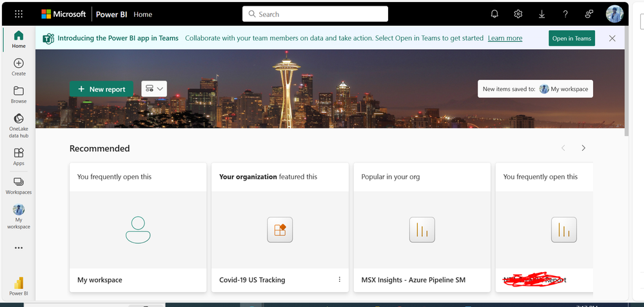
Task: Click the download arrow icon
Action: click(x=542, y=14)
